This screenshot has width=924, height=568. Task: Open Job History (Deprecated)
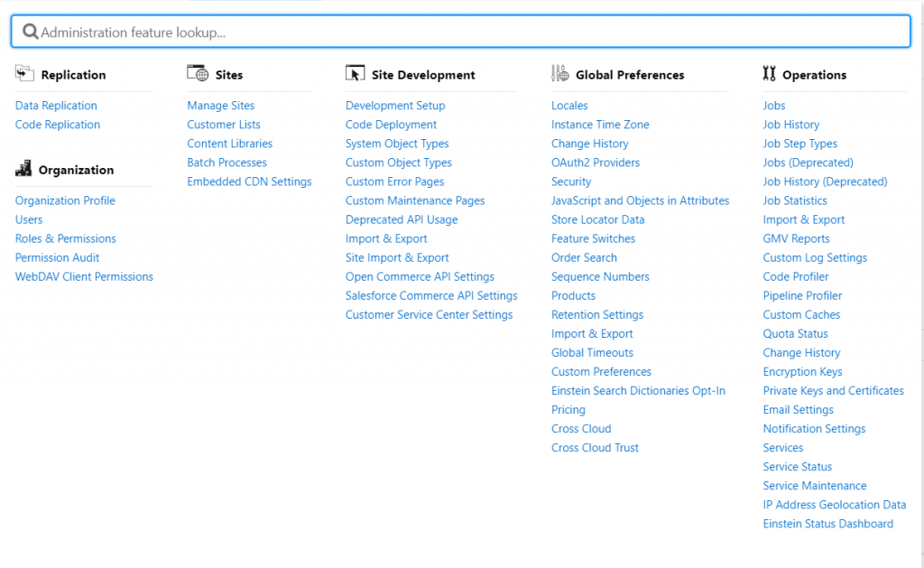click(825, 182)
